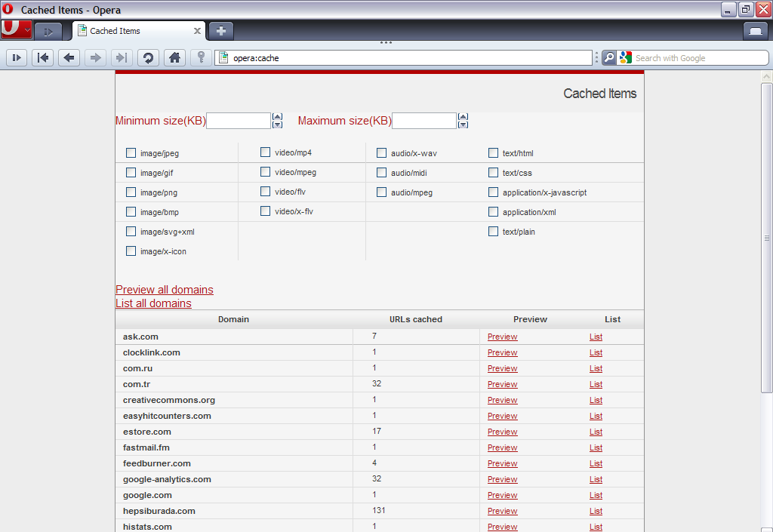773x532 pixels.
Task: Click the vertical scrollbar thumb
Action: [767, 238]
